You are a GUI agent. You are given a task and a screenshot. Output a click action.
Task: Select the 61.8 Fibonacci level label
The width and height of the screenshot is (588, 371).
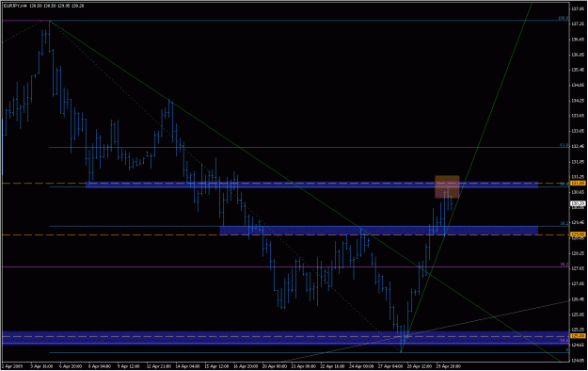tap(564, 145)
